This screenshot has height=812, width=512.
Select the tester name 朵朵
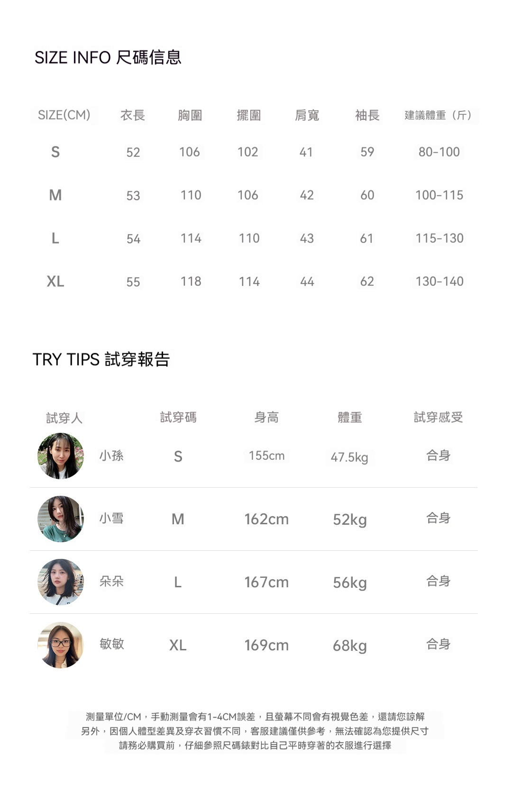coord(111,582)
